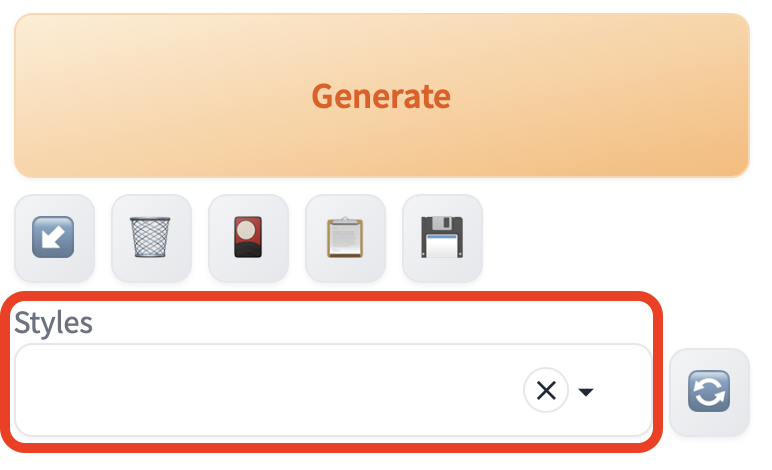
Task: Click the diskette save button
Action: click(x=442, y=238)
